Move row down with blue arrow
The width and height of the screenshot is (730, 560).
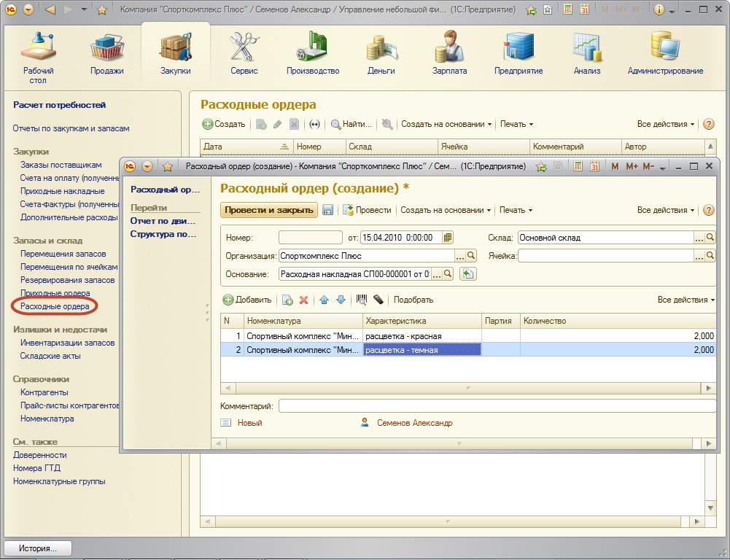(340, 300)
